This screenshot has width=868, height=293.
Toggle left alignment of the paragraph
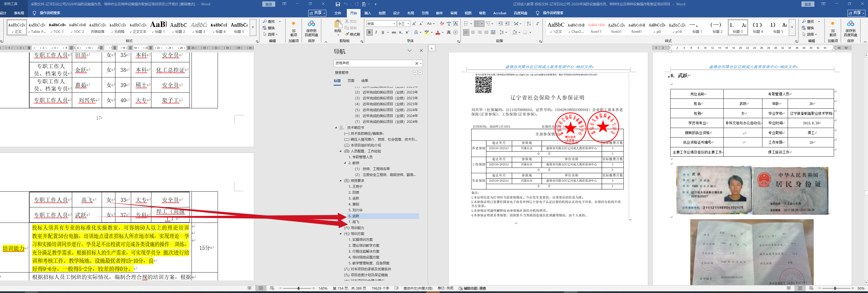click(x=466, y=32)
